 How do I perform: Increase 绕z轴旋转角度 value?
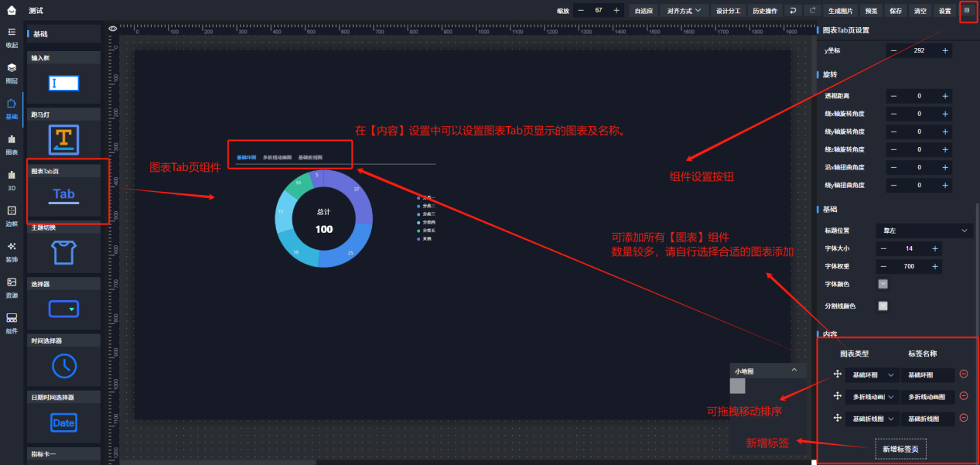point(945,149)
